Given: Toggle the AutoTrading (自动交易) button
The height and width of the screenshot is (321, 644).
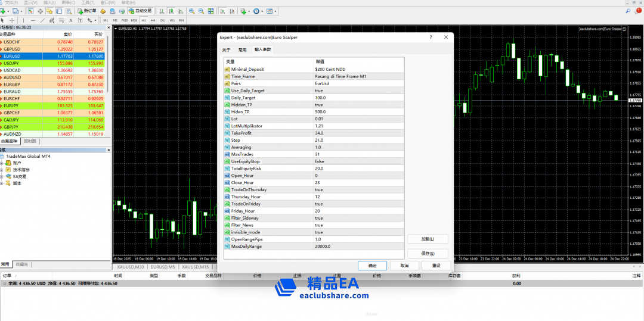Looking at the screenshot, I should pyautogui.click(x=140, y=11).
